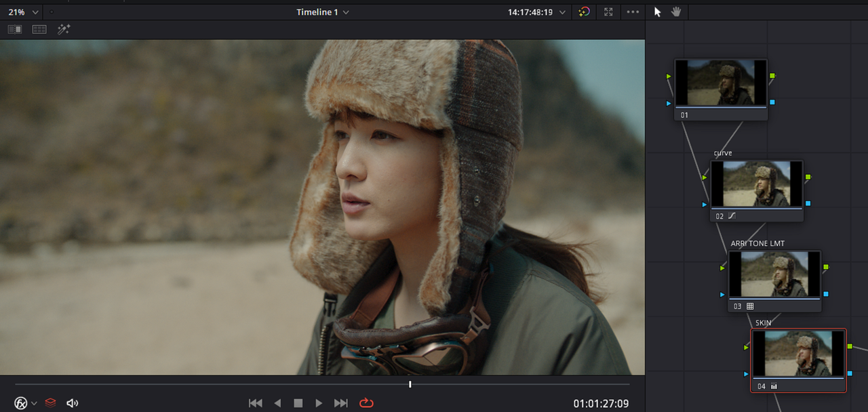This screenshot has width=868, height=412.
Task: Select the ARRI TONE LMT node thumbnail
Action: click(x=774, y=274)
